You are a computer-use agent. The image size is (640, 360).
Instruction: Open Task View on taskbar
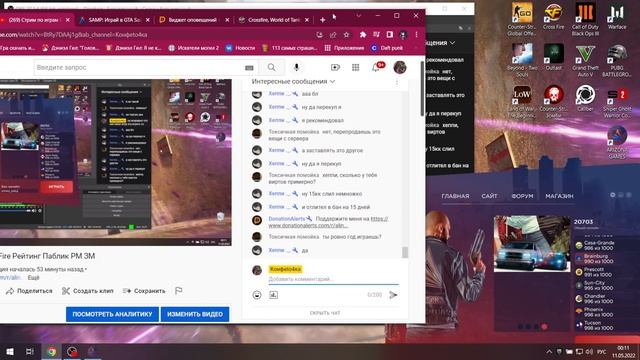tap(29, 351)
